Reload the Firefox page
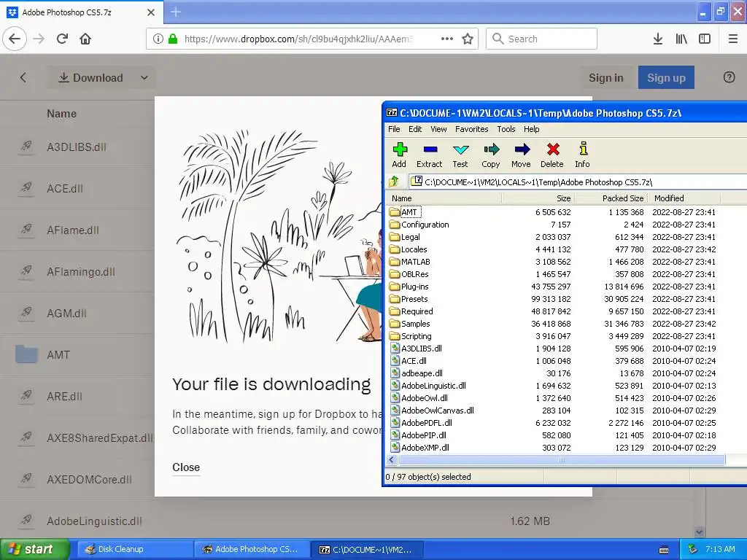 point(62,39)
